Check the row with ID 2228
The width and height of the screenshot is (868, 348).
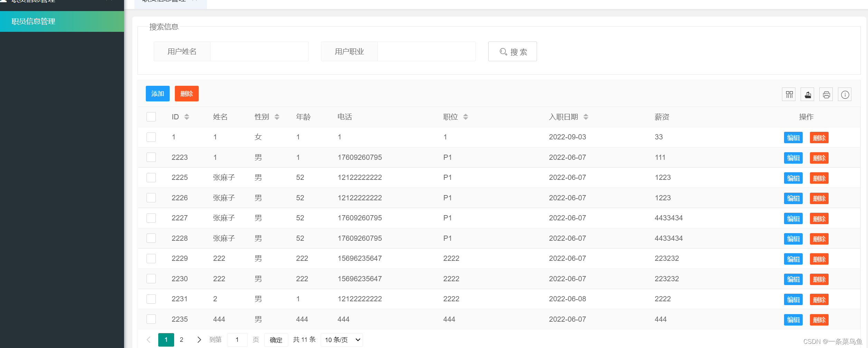click(x=151, y=238)
